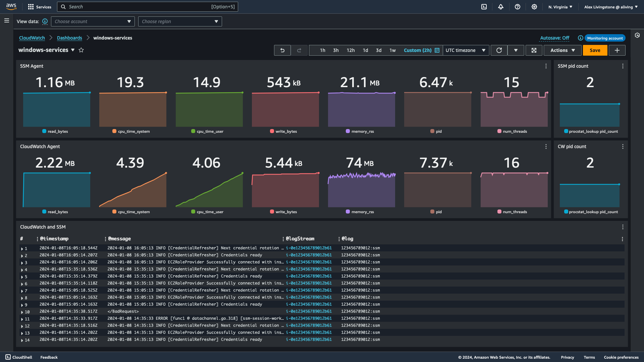The width and height of the screenshot is (644, 362).
Task: Select the 1h time range tab
Action: [x=322, y=50]
